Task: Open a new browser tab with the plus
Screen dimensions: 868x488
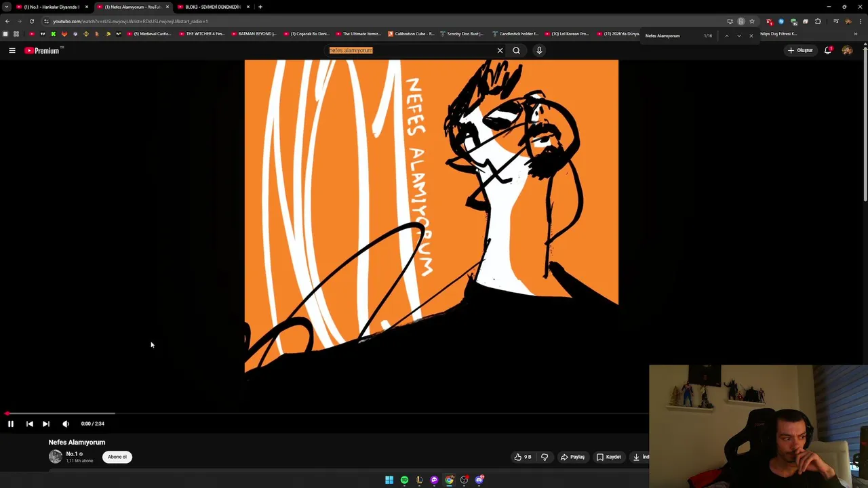Action: (260, 7)
